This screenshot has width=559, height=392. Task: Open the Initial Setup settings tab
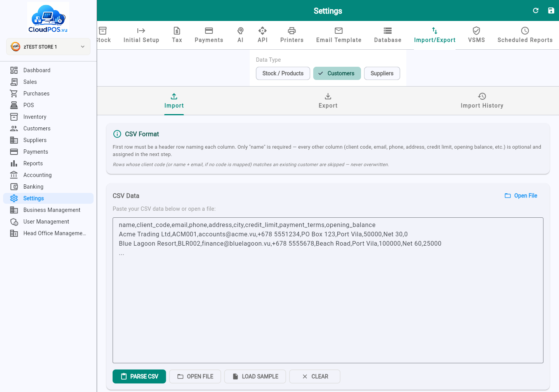(x=141, y=35)
